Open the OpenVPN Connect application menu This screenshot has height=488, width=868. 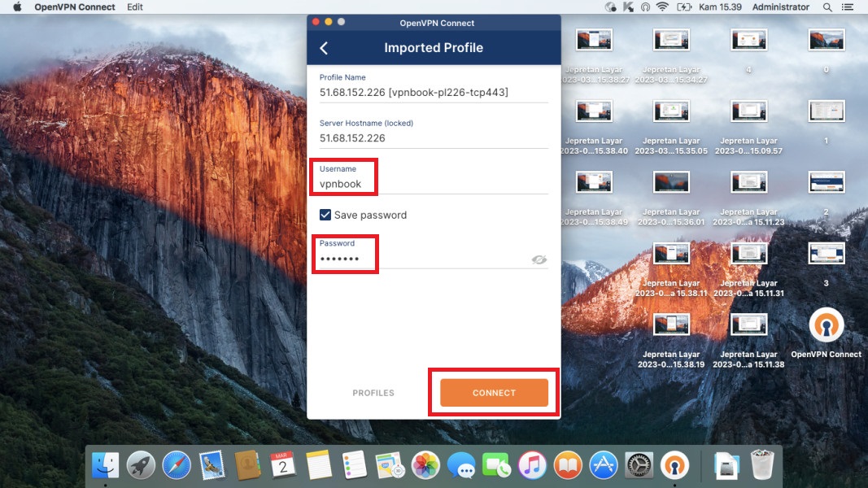74,7
